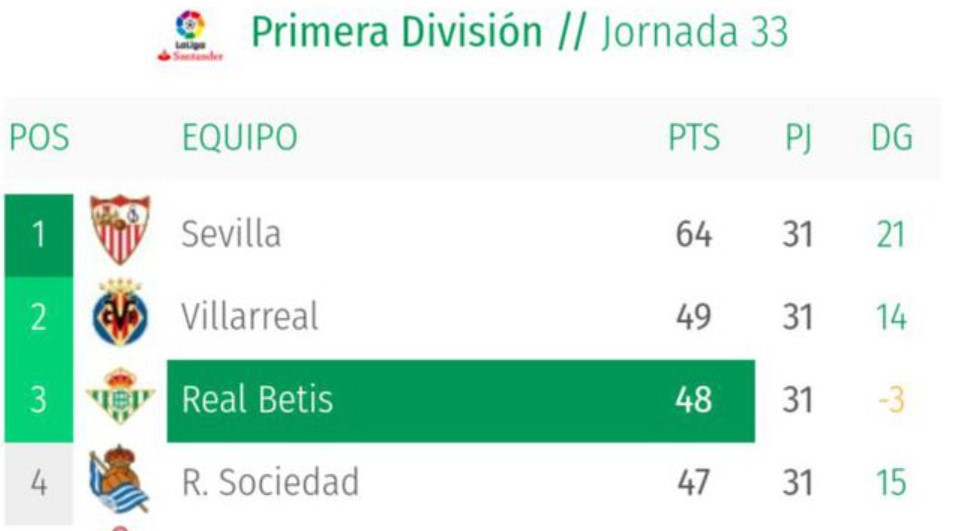Viewport: 967px width, 531px height.
Task: Click the Real Betis club crest
Action: coord(120,400)
